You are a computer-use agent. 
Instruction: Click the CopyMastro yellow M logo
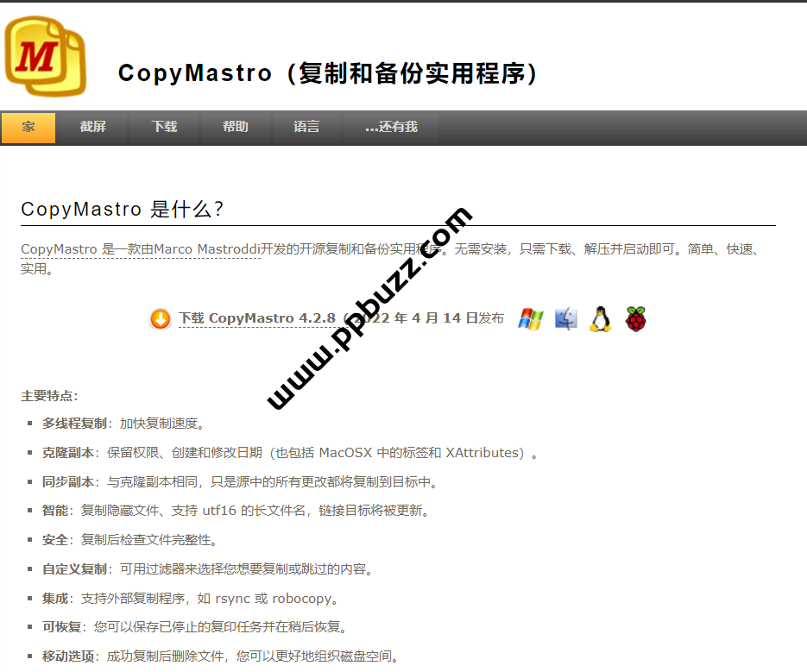[x=45, y=56]
